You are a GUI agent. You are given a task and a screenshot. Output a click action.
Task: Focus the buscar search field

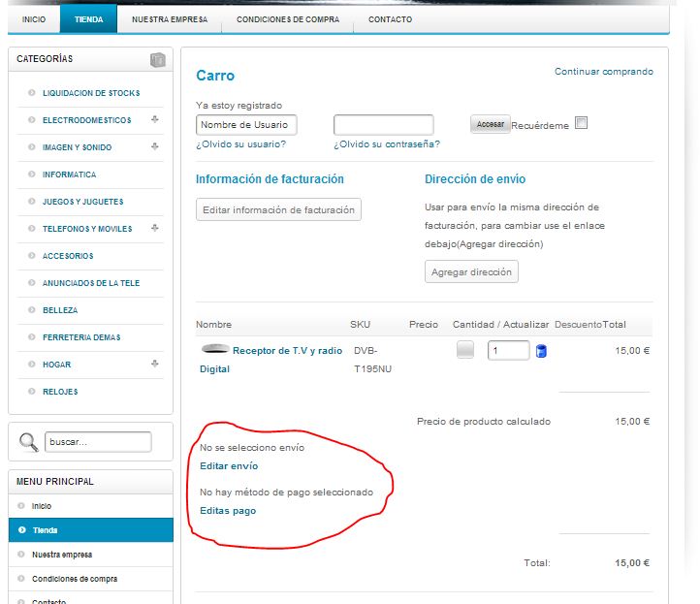98,442
